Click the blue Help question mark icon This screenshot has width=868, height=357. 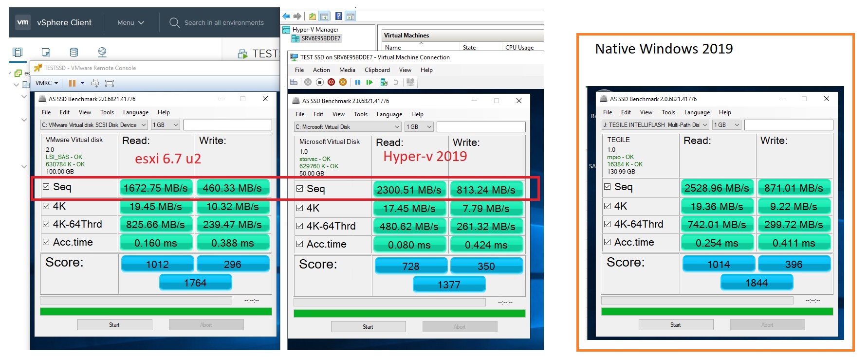click(x=338, y=16)
